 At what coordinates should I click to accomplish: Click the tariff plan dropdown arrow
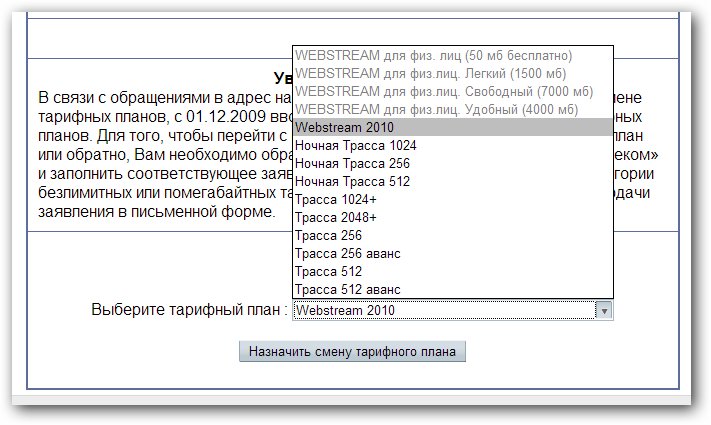pyautogui.click(x=604, y=311)
